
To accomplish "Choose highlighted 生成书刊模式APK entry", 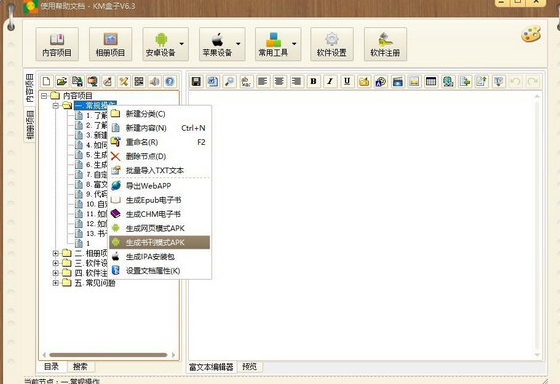I will click(160, 242).
